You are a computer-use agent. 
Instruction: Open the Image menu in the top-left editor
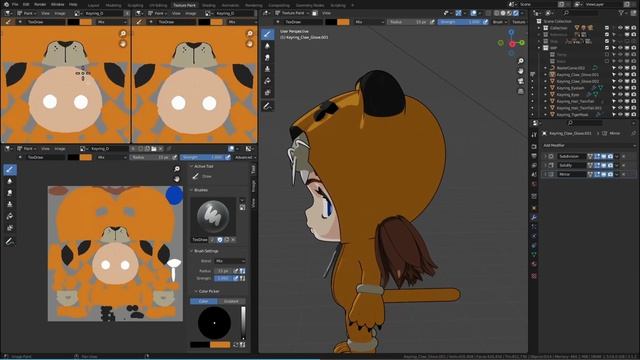pyautogui.click(x=60, y=13)
